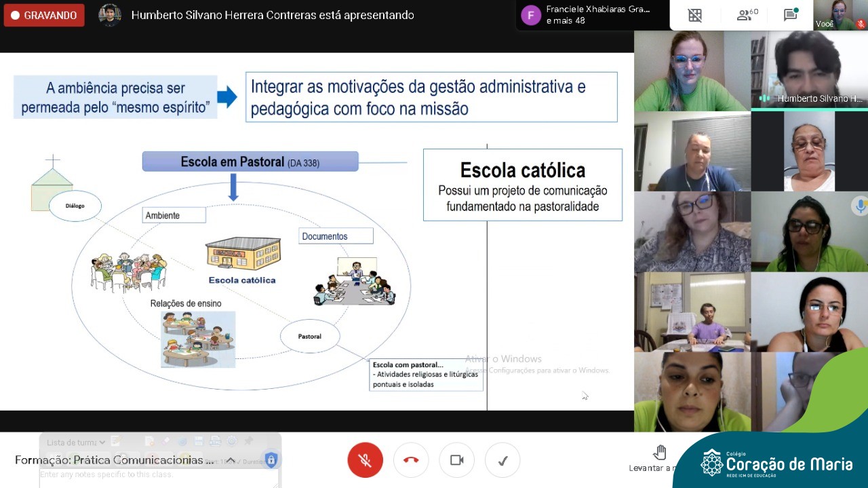868x488 pixels.
Task: Click the Franciele Xhabiaras e mais 48 notification
Action: 590,15
